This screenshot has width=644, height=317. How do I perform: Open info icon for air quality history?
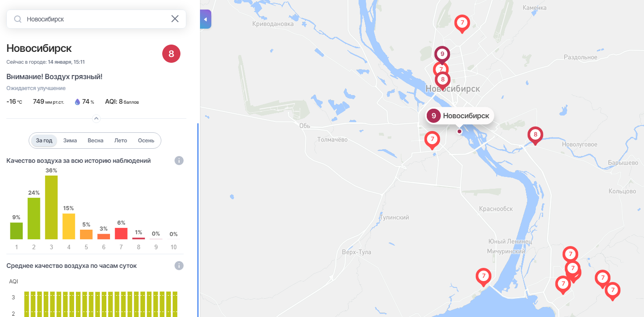pos(179,161)
